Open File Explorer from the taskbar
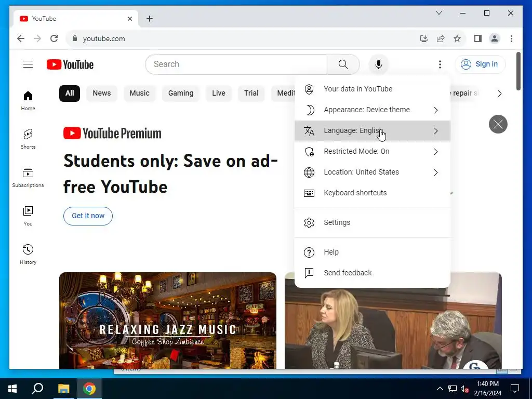 point(63,389)
